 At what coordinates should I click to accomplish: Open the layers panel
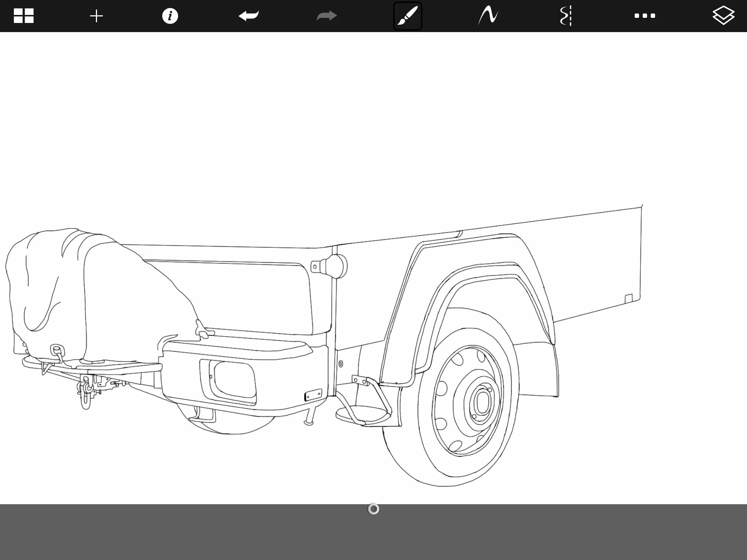(723, 16)
